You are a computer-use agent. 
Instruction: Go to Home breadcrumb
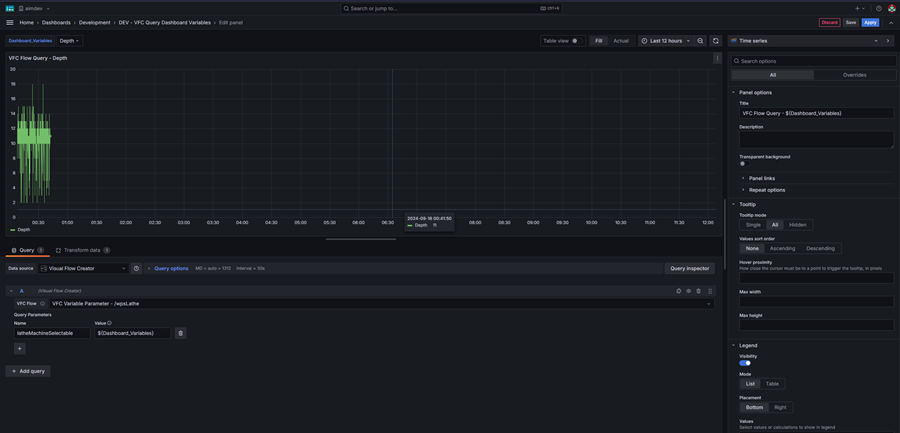[26, 22]
